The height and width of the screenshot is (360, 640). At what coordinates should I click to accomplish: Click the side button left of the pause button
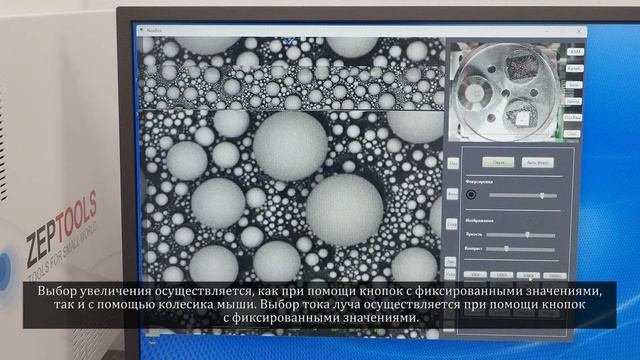point(453,163)
